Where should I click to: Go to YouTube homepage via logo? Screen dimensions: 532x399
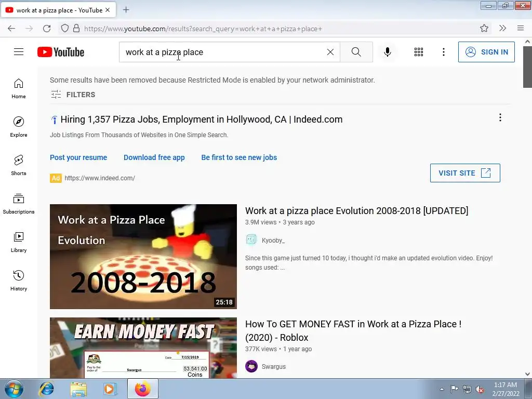tap(61, 52)
